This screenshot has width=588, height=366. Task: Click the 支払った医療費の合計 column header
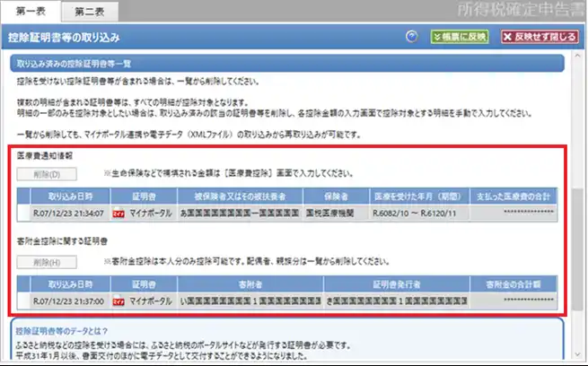coord(511,196)
